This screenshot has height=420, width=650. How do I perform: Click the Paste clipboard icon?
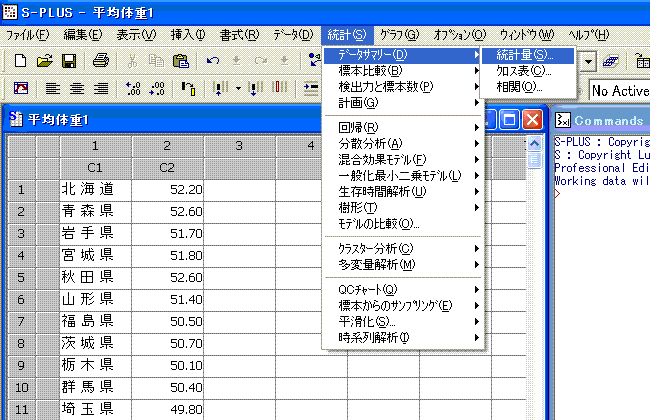pos(181,61)
